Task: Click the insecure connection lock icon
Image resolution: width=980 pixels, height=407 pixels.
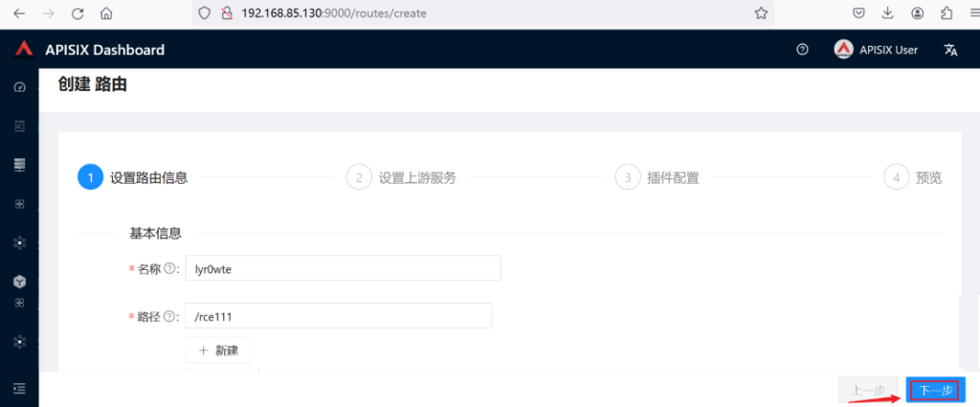Action: [227, 13]
